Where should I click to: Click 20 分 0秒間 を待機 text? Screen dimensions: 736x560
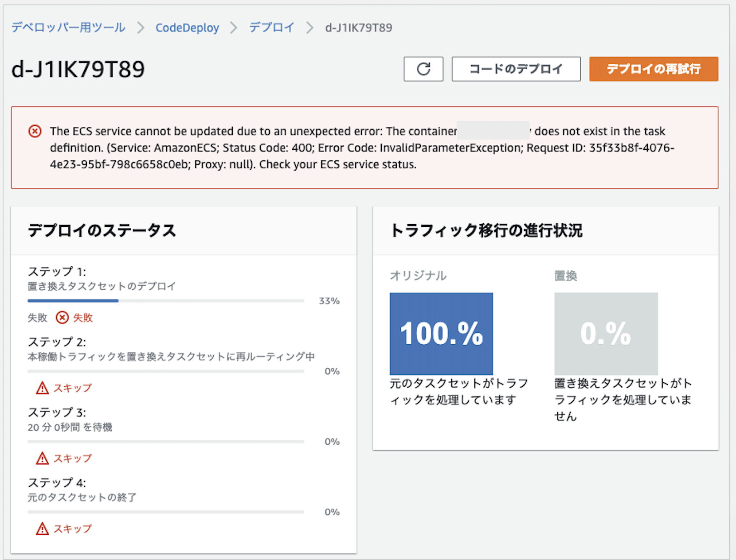[70, 427]
